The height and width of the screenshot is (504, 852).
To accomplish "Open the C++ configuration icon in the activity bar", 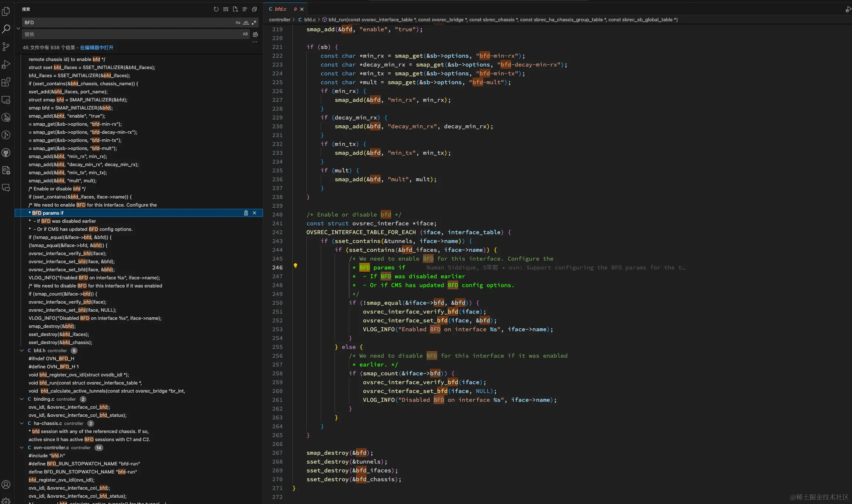I will pos(6,170).
